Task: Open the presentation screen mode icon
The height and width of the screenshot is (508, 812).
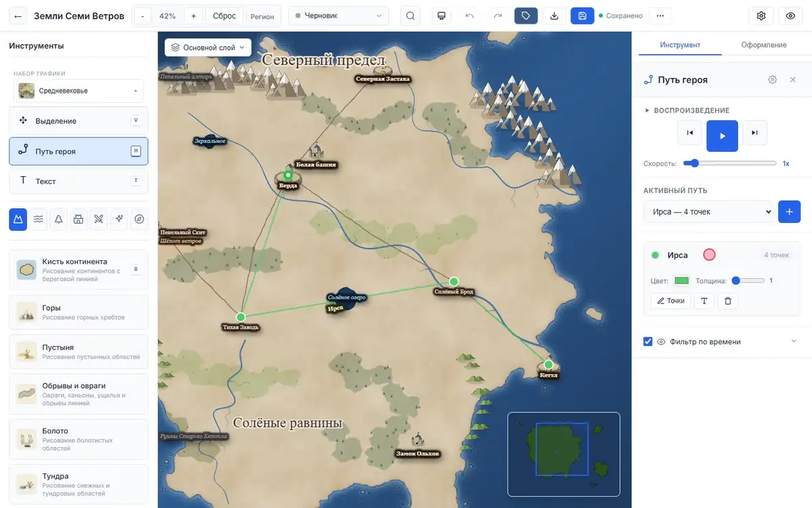Action: [441, 16]
